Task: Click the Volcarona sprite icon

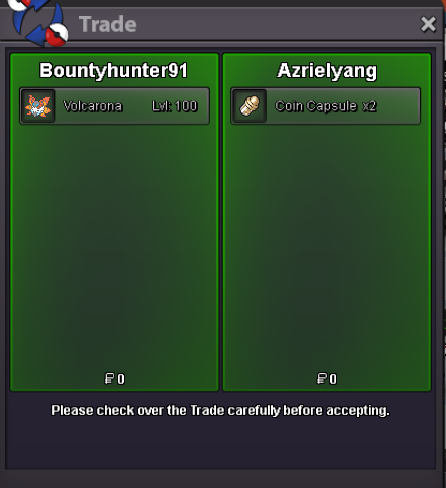Action: pyautogui.click(x=38, y=106)
